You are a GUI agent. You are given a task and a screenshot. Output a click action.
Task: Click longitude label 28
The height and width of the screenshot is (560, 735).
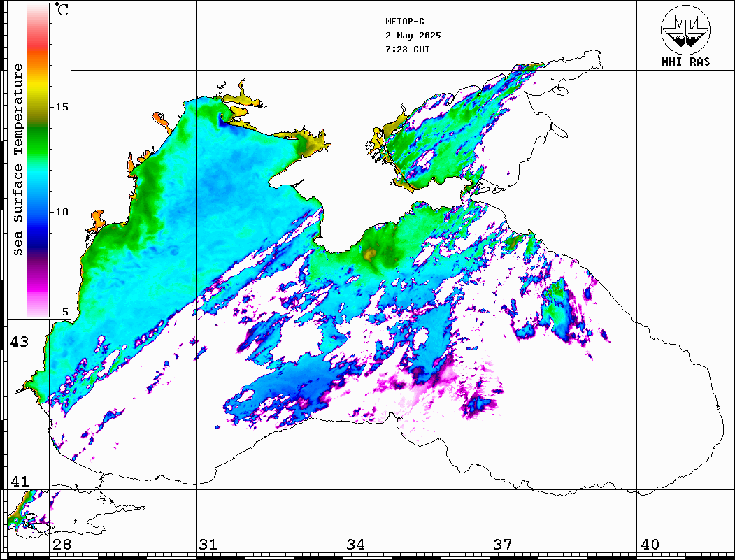pyautogui.click(x=62, y=545)
